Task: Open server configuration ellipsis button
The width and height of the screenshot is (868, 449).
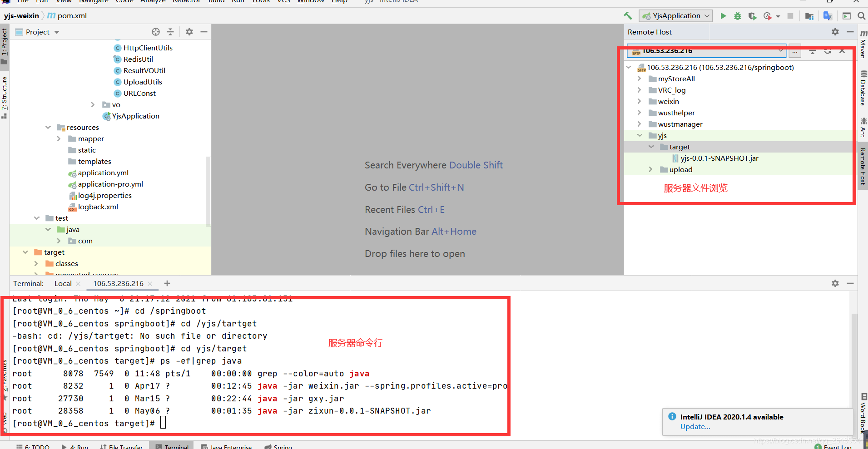Action: [795, 51]
